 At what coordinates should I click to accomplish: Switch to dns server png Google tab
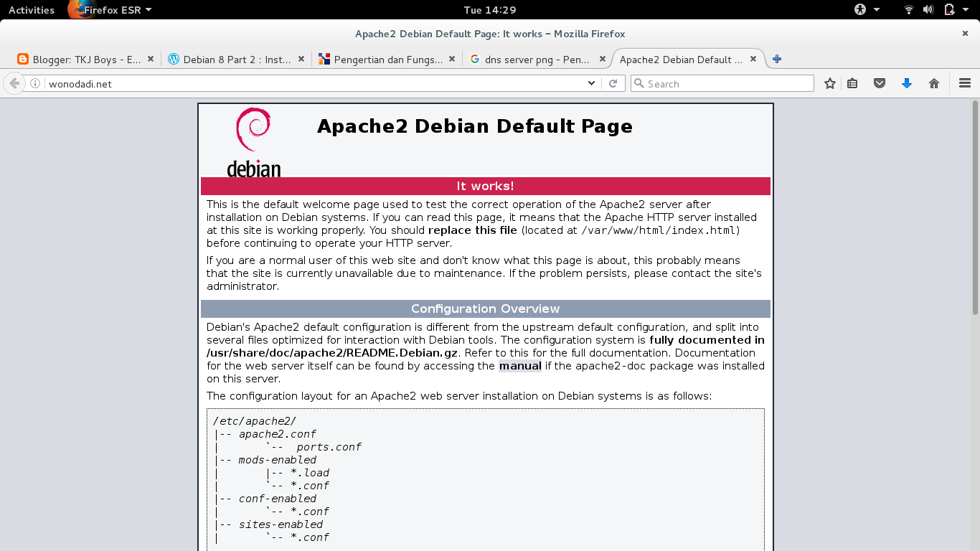pyautogui.click(x=538, y=60)
